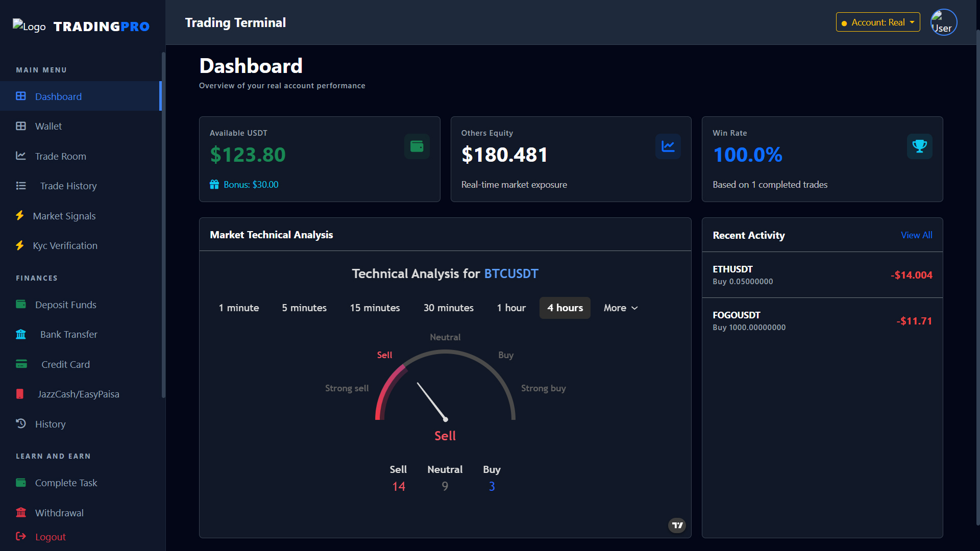Click the wallet icon on Available USDT card
Viewport: 980px width, 551px height.
(x=416, y=146)
